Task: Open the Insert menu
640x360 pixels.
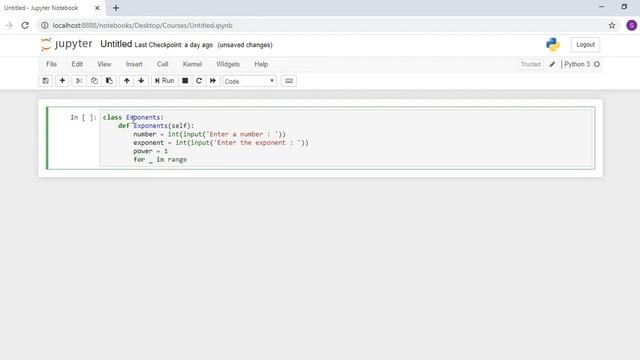Action: 134,64
